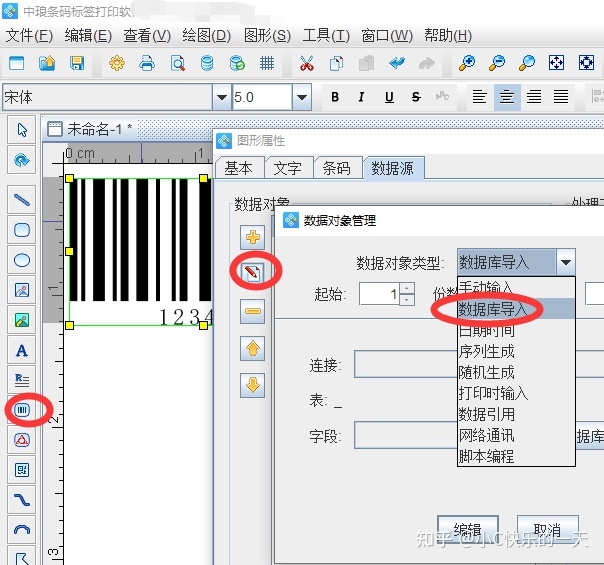This screenshot has width=604, height=565.
Task: Remove data object with minus button
Action: point(253,311)
